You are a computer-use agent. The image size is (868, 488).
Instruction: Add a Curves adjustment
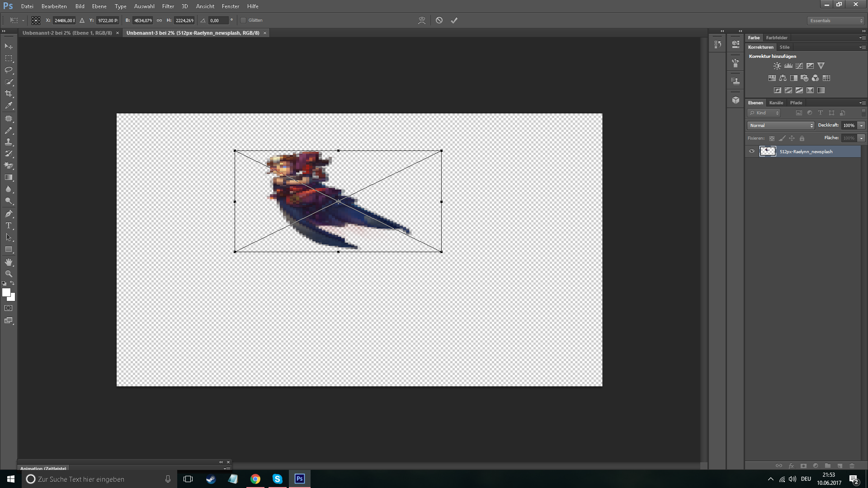(799, 66)
